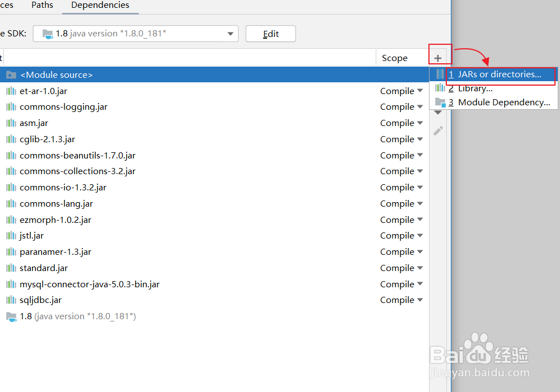Click the move down arrow icon
Image resolution: width=560 pixels, height=392 pixels.
coord(438,113)
